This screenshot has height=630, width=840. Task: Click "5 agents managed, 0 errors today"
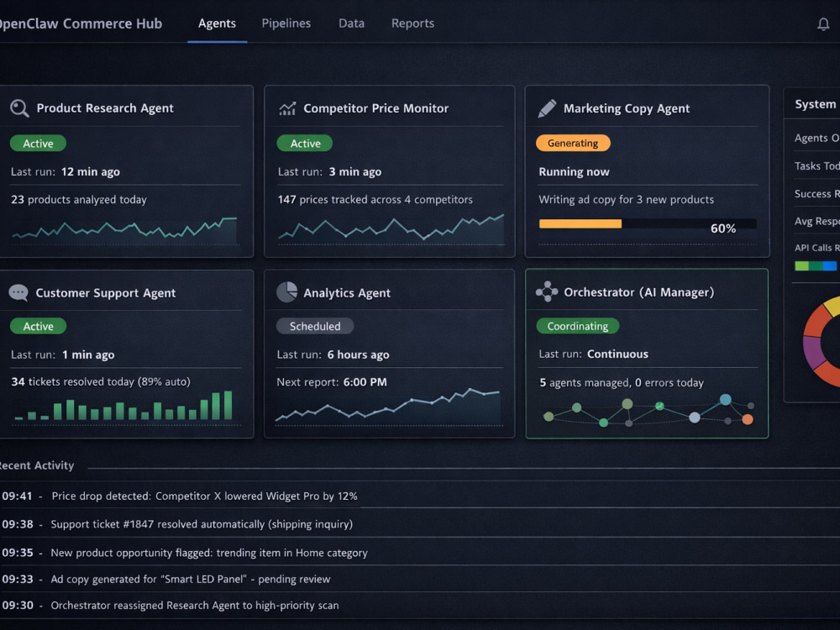click(x=622, y=382)
